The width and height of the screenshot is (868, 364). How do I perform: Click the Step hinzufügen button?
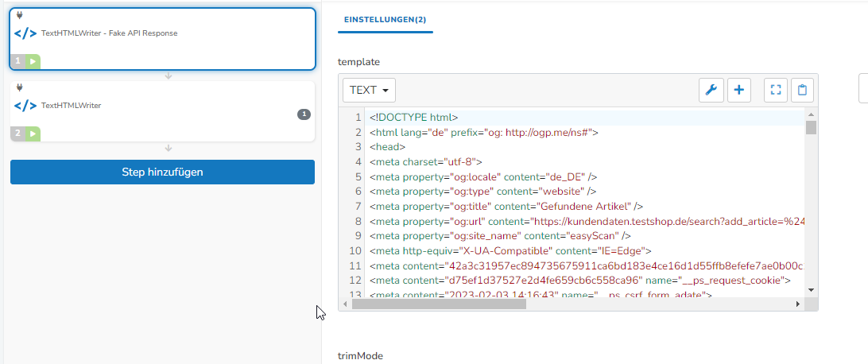pyautogui.click(x=162, y=172)
